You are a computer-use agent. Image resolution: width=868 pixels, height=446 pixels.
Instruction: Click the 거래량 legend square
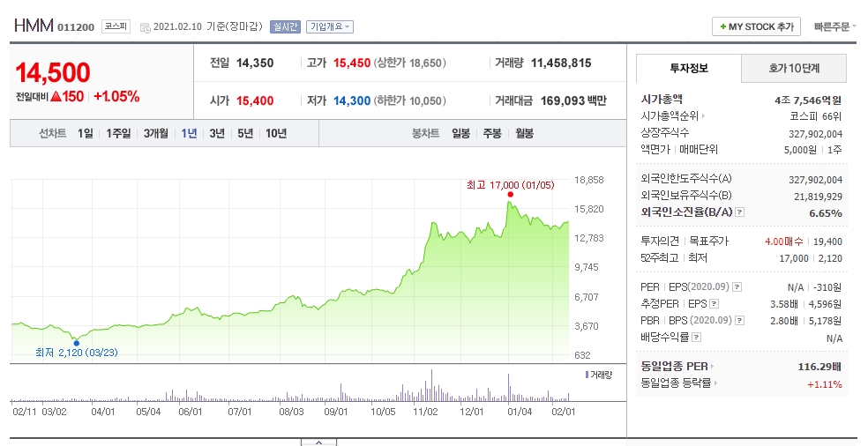(587, 375)
